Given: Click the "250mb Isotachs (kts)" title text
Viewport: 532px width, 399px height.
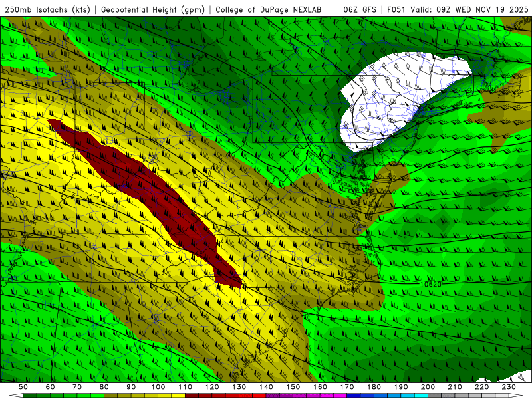Looking at the screenshot, I should 47,9.
